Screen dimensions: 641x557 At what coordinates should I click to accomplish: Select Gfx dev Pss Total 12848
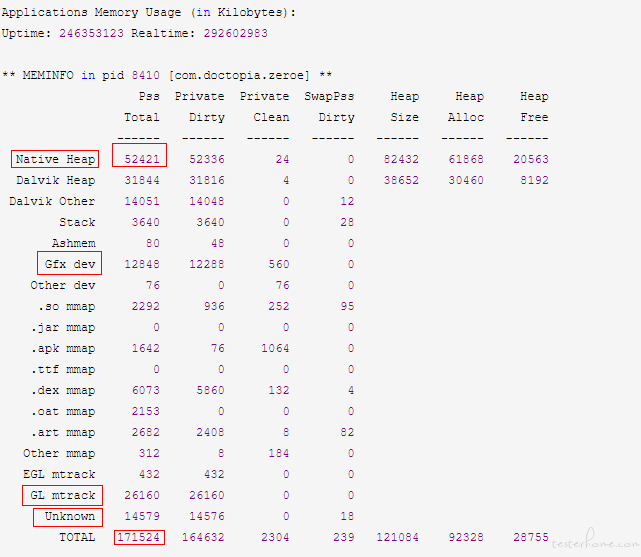click(x=142, y=264)
